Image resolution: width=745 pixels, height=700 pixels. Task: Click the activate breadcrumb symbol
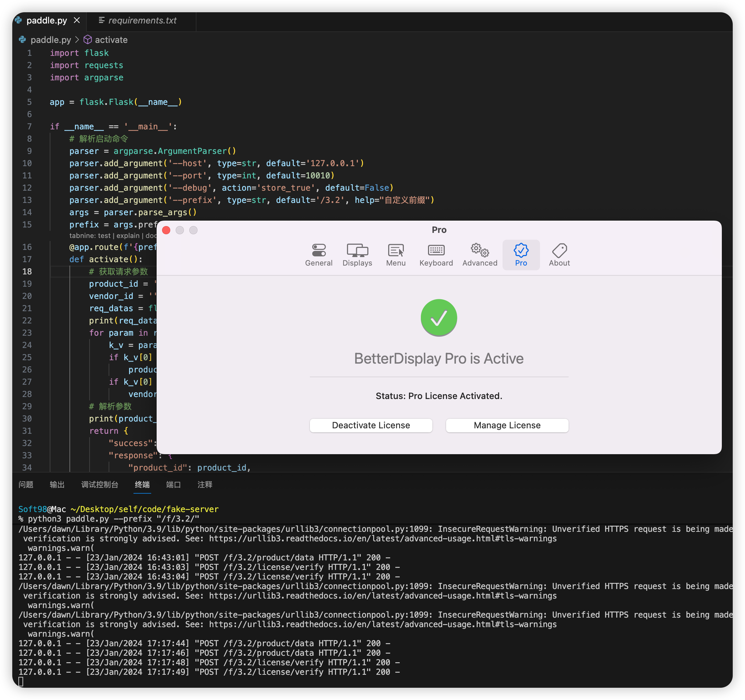pyautogui.click(x=111, y=40)
